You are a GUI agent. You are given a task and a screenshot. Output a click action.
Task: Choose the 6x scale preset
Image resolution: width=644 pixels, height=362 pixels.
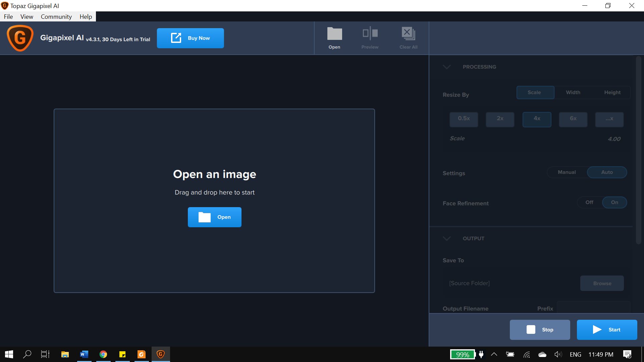tap(573, 119)
